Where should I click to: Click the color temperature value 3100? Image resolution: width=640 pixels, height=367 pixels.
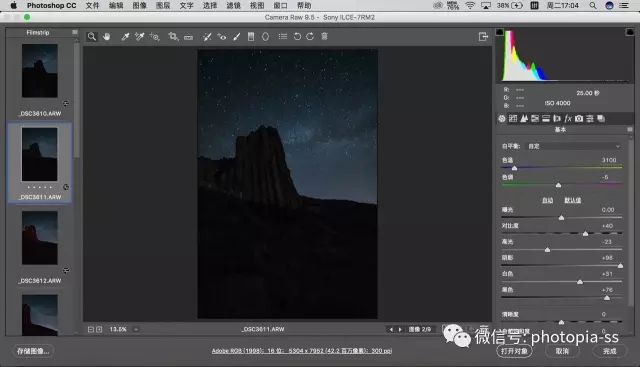coord(609,160)
